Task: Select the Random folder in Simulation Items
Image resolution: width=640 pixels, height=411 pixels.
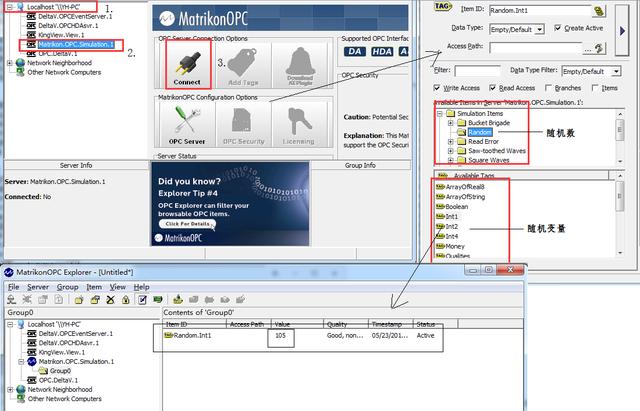Action: [480, 132]
